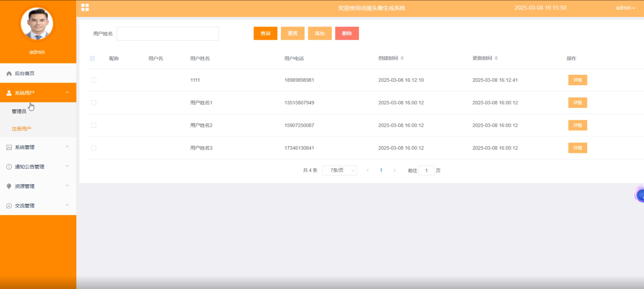This screenshot has width=644, height=289.
Task: Select 注册用户 submenu item
Action: coord(21,129)
